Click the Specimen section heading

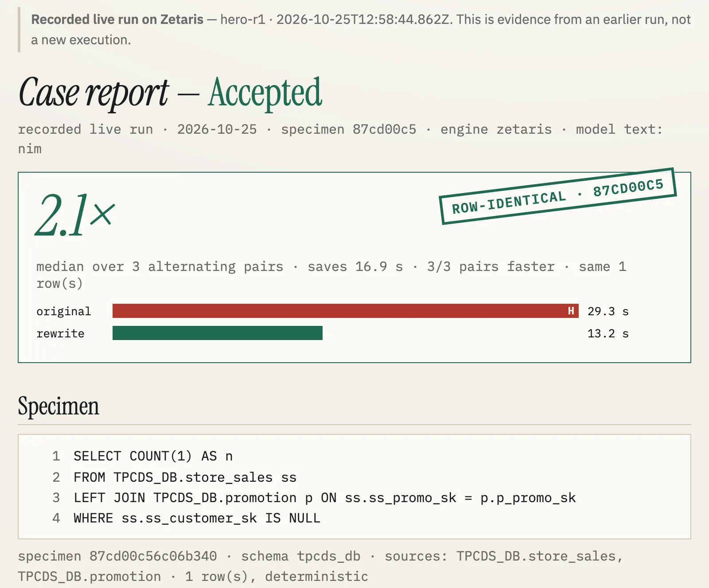pyautogui.click(x=58, y=406)
